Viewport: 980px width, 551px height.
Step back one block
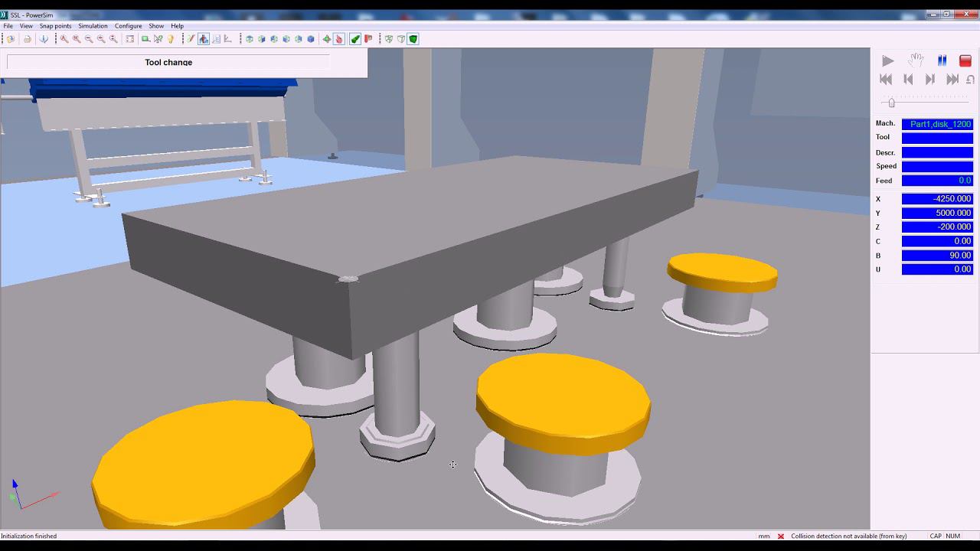click(908, 79)
